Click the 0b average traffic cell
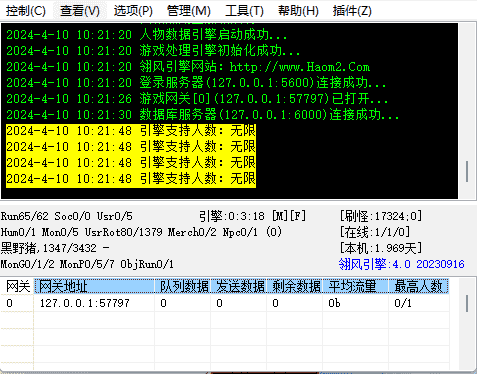The height and width of the screenshot is (374, 477). pyautogui.click(x=356, y=303)
